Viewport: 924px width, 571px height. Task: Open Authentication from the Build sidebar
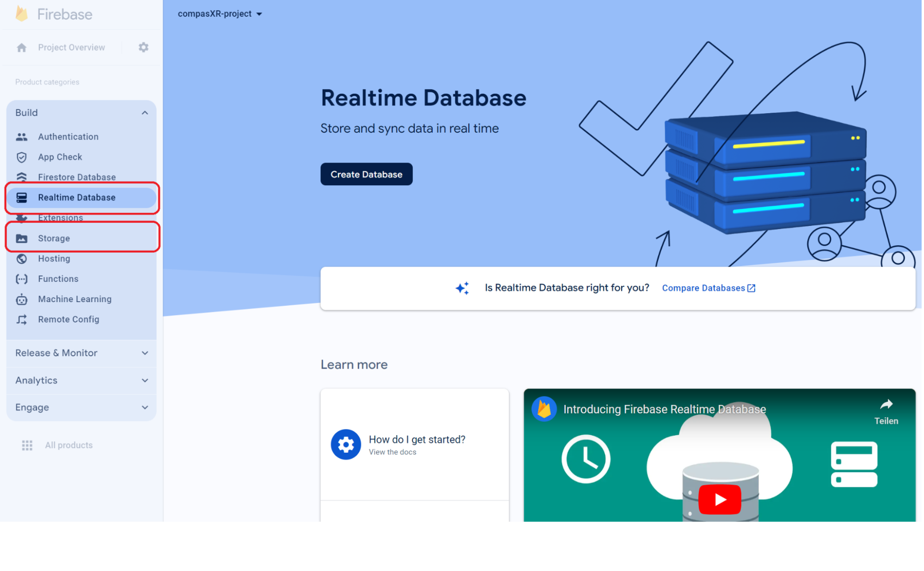click(x=68, y=136)
